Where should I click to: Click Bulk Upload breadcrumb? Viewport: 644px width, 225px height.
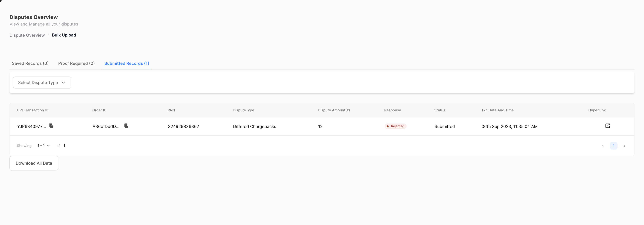pos(64,35)
